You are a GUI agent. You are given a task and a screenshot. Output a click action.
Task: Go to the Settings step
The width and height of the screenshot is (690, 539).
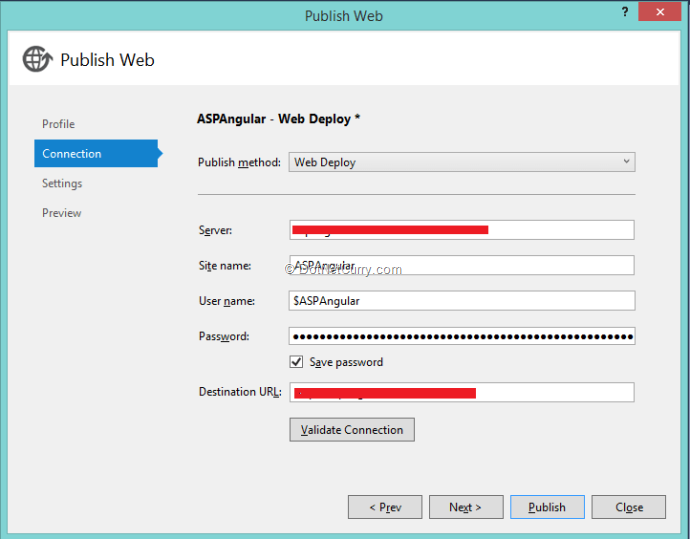click(62, 184)
